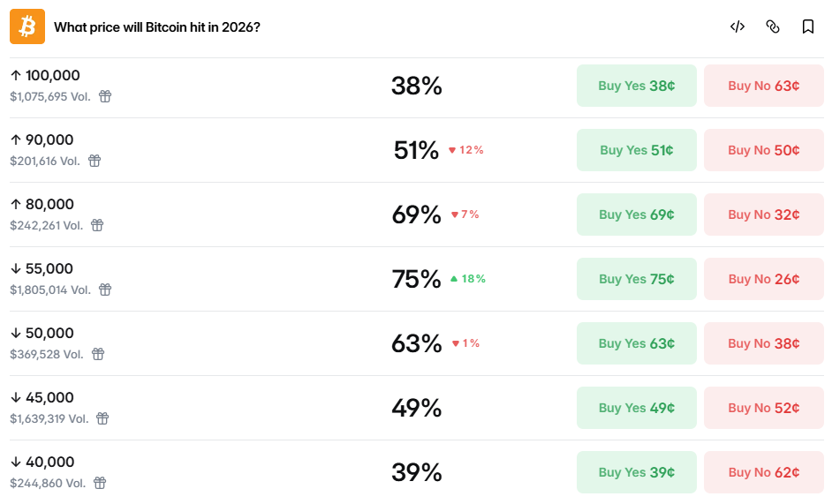Click gift icon beside $201,616 volume
Screen dimensions: 832x504
(x=95, y=161)
